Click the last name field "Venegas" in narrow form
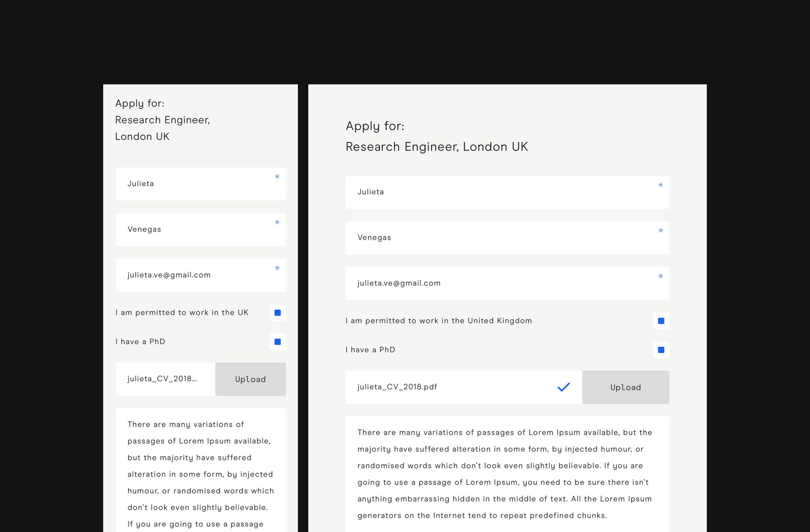 click(200, 230)
